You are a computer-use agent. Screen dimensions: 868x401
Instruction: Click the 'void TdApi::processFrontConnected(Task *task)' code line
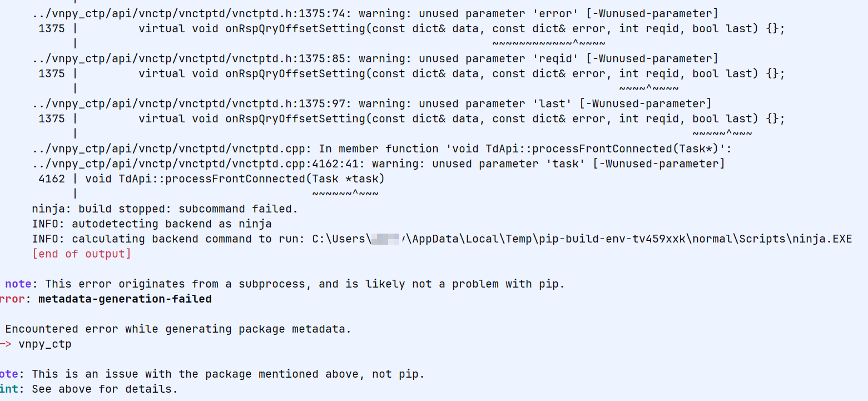click(x=235, y=179)
